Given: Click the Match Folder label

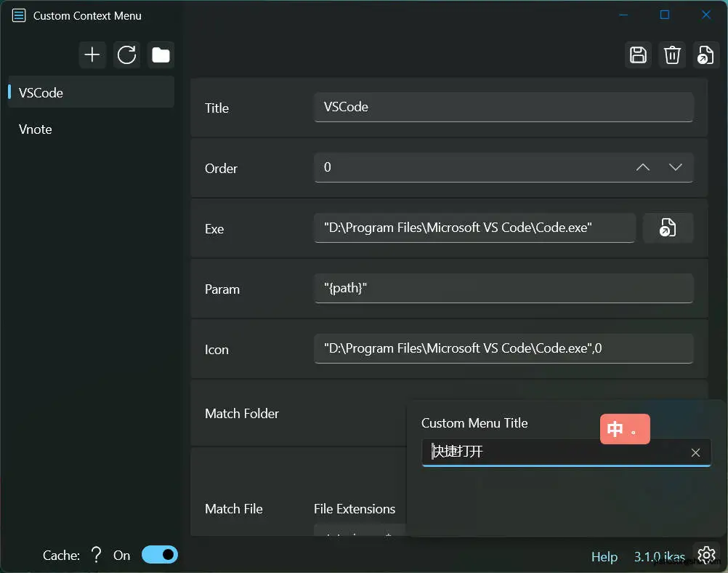Looking at the screenshot, I should coord(242,414).
